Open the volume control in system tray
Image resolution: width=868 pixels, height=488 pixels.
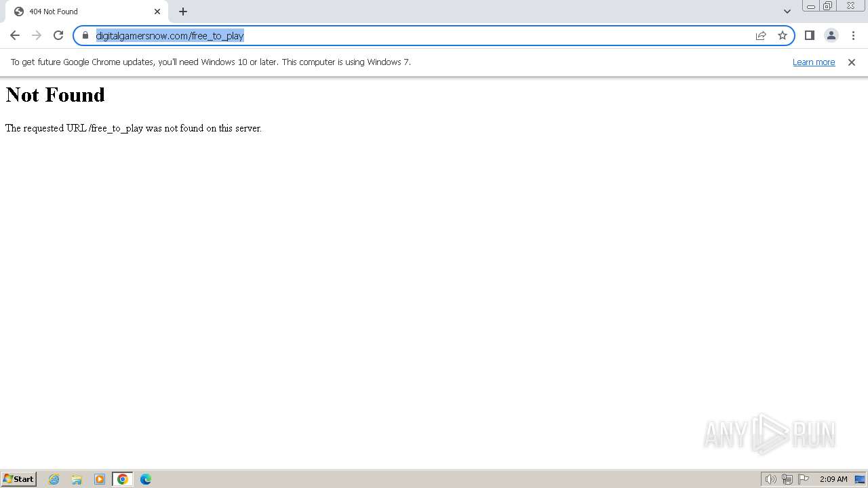pyautogui.click(x=771, y=479)
